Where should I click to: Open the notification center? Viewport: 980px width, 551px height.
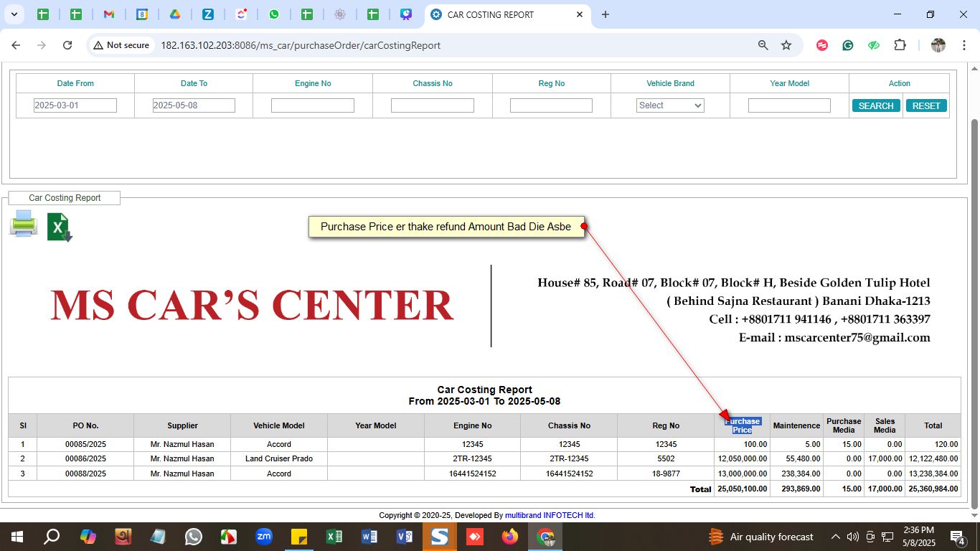pos(958,537)
